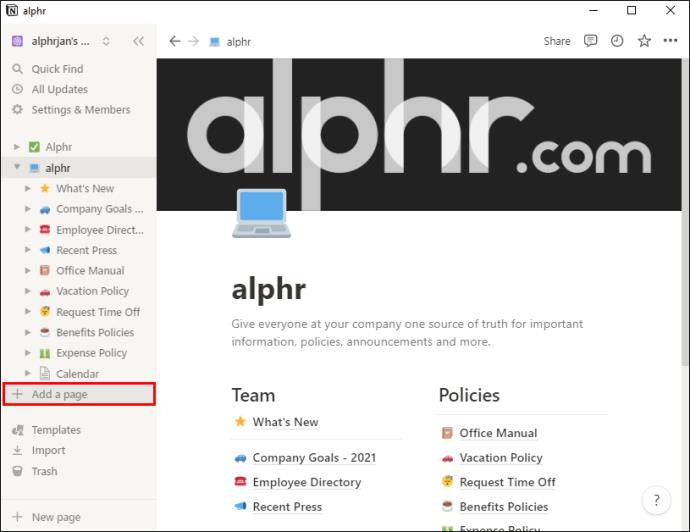Collapse the sidebar with double-chevron icon
Screen dimensions: 690x532
138,41
